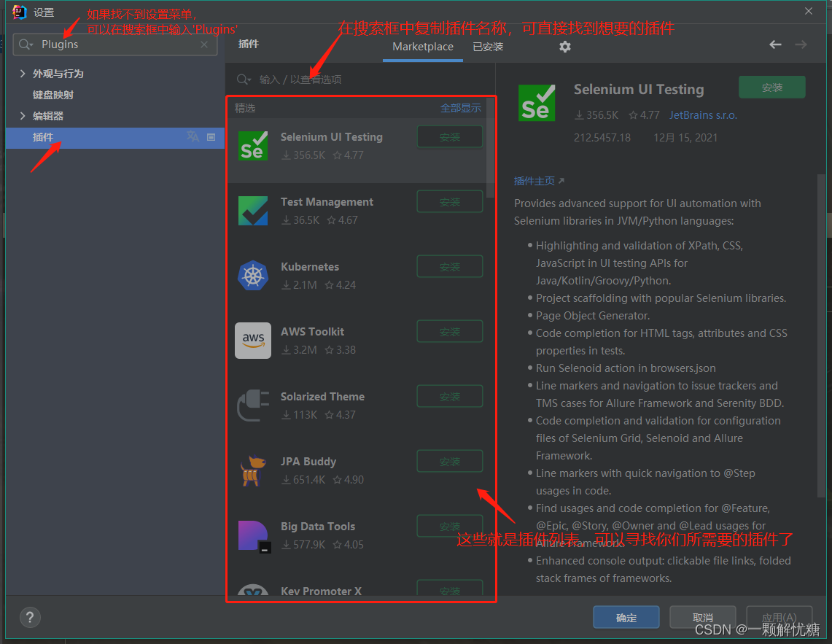The image size is (832, 644).
Task: Install the Test Management plugin
Action: pyautogui.click(x=450, y=202)
